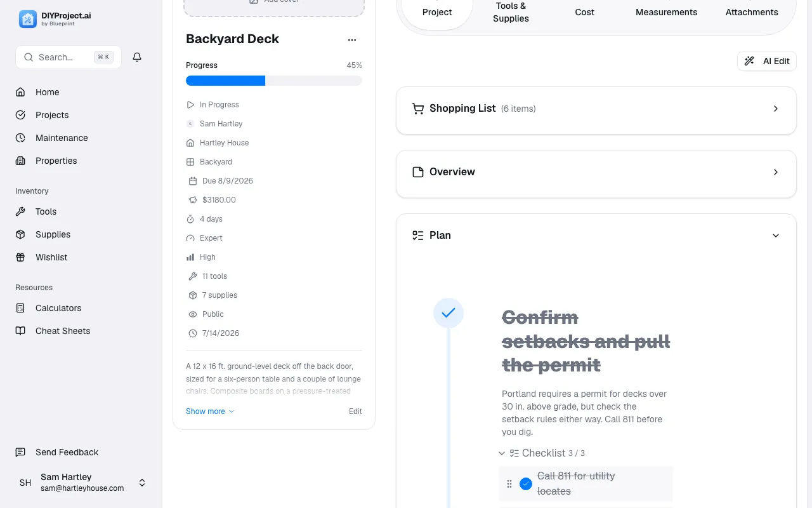
Task: Click the Hartley House property label
Action: point(225,143)
